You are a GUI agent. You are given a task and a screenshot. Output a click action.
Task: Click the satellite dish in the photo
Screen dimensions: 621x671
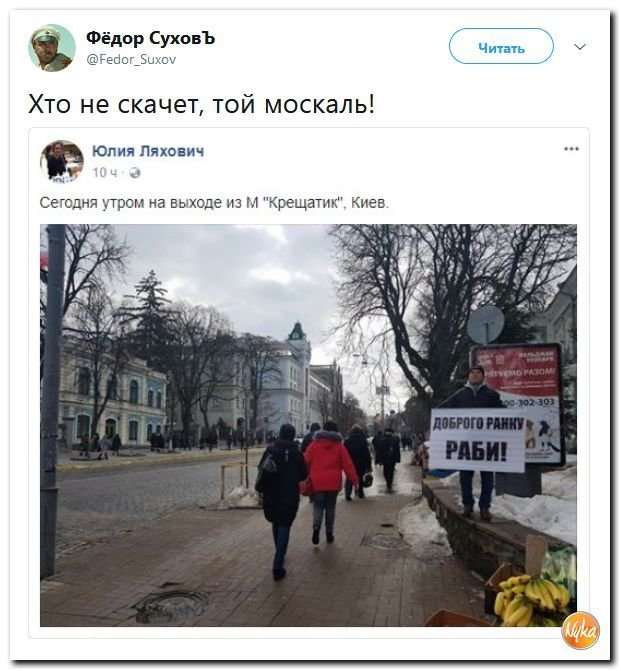click(x=486, y=324)
